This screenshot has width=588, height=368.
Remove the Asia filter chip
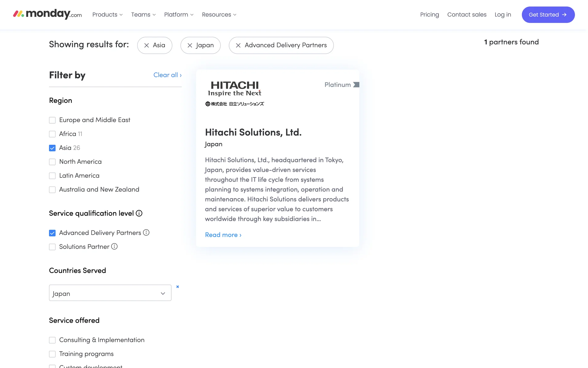click(x=147, y=45)
